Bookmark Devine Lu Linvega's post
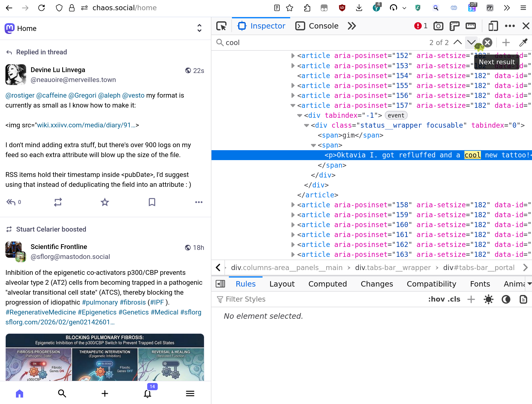The height and width of the screenshot is (404, 532). [x=152, y=202]
